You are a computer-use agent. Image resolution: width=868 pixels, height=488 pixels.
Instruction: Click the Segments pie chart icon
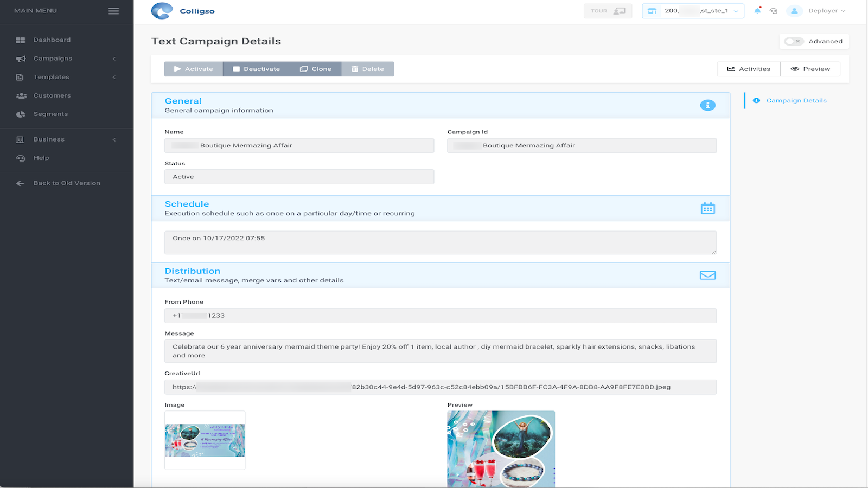pos(21,114)
